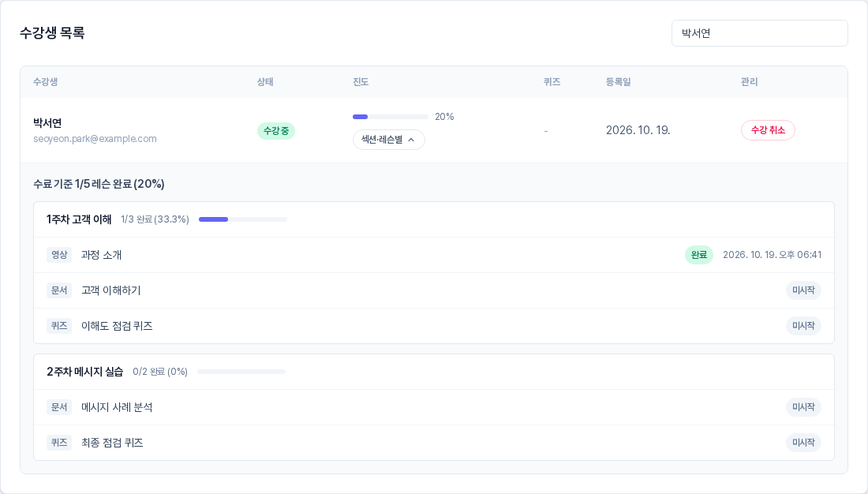The height and width of the screenshot is (494, 868).
Task: Click 미시작 badge on 최종 점검 퀴즈
Action: [803, 443]
